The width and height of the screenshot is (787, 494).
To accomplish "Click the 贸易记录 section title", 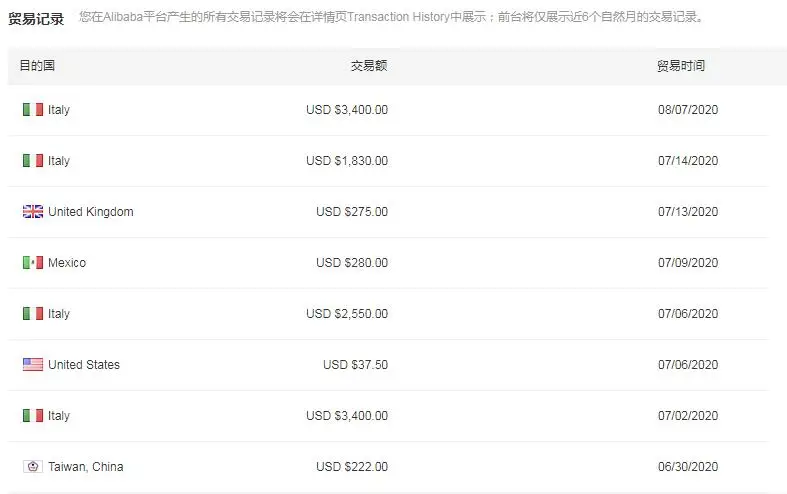I will (x=36, y=18).
